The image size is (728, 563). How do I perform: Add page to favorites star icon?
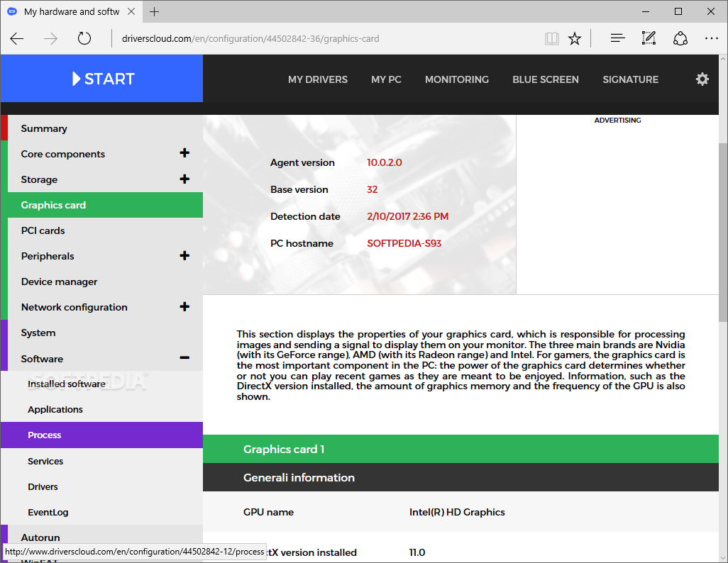pyautogui.click(x=575, y=38)
